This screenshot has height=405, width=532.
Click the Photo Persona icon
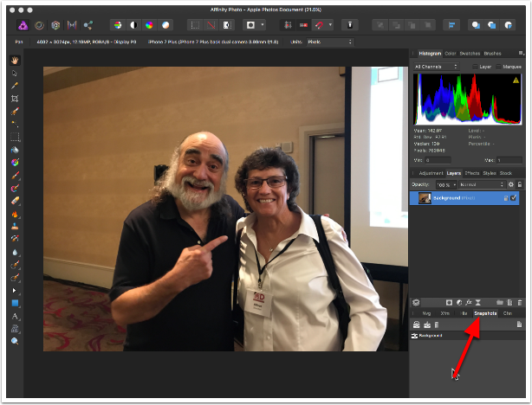[x=23, y=25]
